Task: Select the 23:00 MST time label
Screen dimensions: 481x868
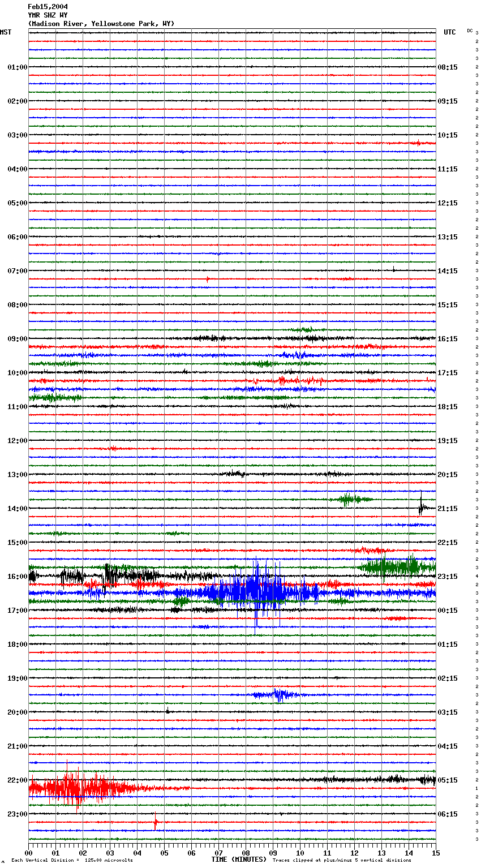Action: tap(18, 814)
